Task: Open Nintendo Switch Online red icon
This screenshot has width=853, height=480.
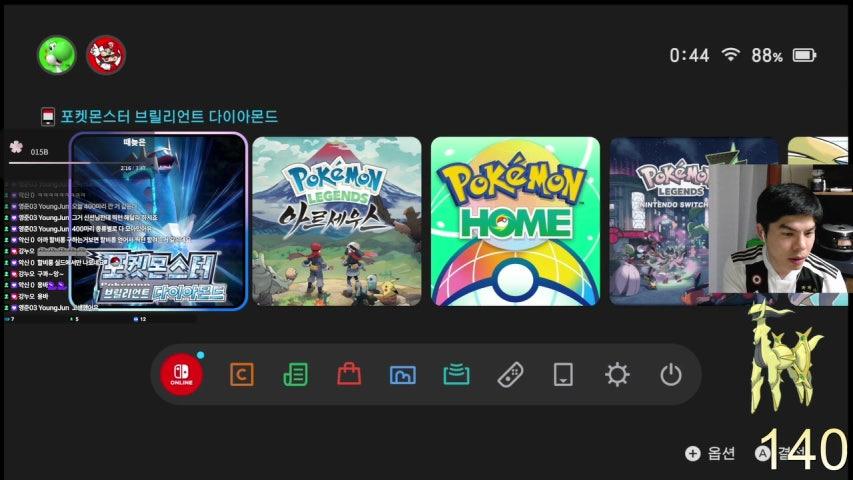Action: click(x=181, y=374)
